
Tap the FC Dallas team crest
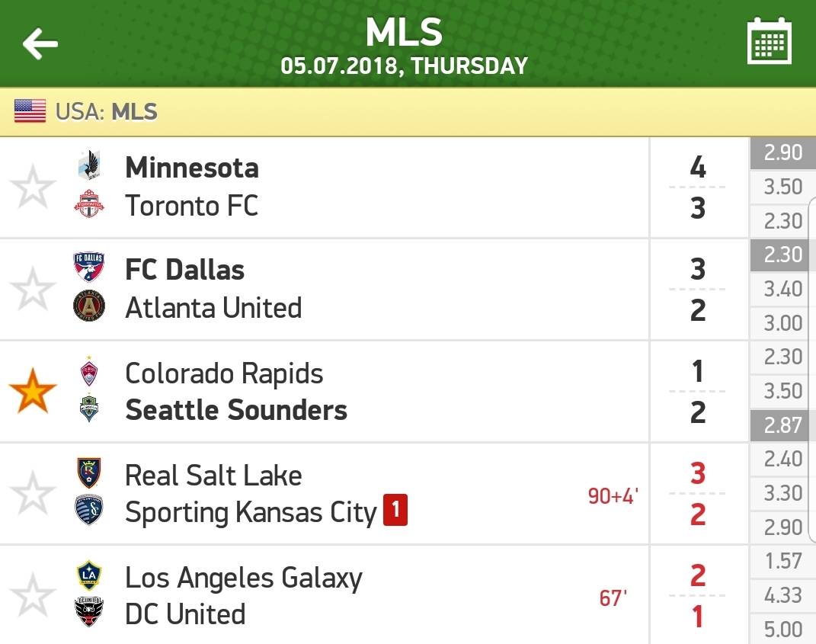tap(89, 267)
